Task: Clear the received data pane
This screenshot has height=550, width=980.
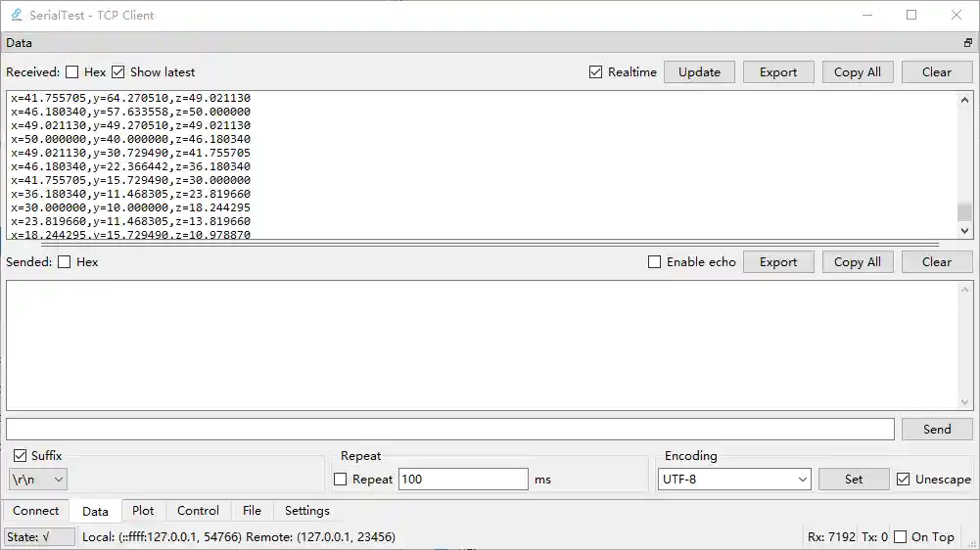Action: point(937,71)
